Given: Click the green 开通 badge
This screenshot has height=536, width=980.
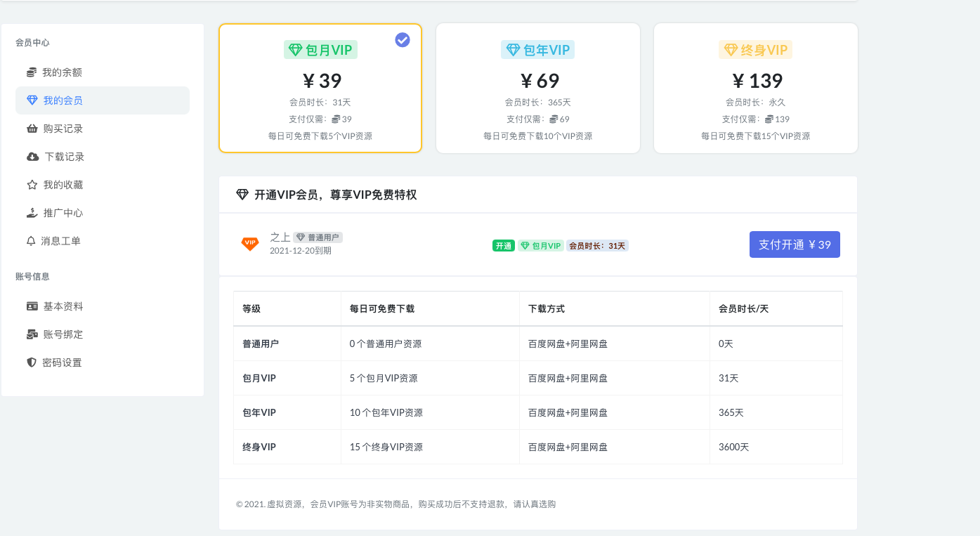Looking at the screenshot, I should click(504, 246).
